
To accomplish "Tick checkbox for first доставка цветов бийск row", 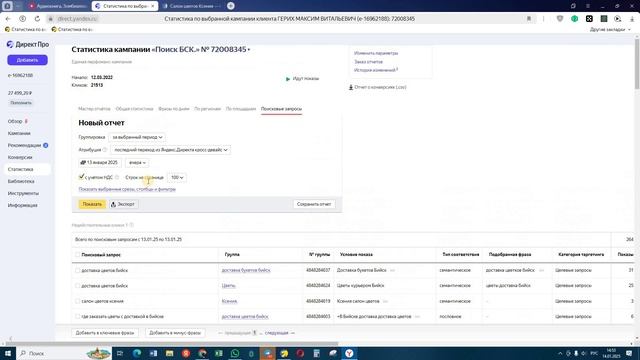I will pos(77,270).
